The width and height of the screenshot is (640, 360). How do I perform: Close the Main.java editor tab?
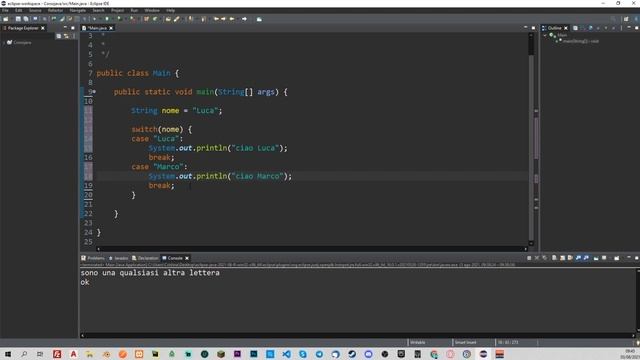pos(111,28)
